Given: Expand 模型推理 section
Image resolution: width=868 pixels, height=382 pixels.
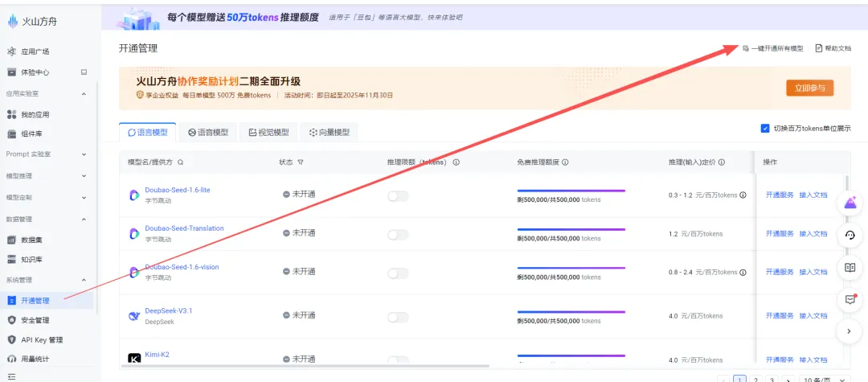Looking at the screenshot, I should click(84, 175).
